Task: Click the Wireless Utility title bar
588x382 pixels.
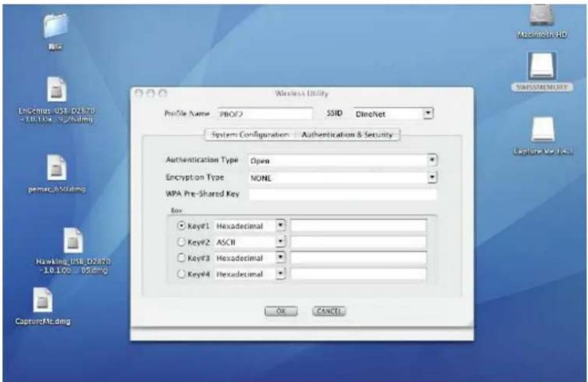Action: 302,93
